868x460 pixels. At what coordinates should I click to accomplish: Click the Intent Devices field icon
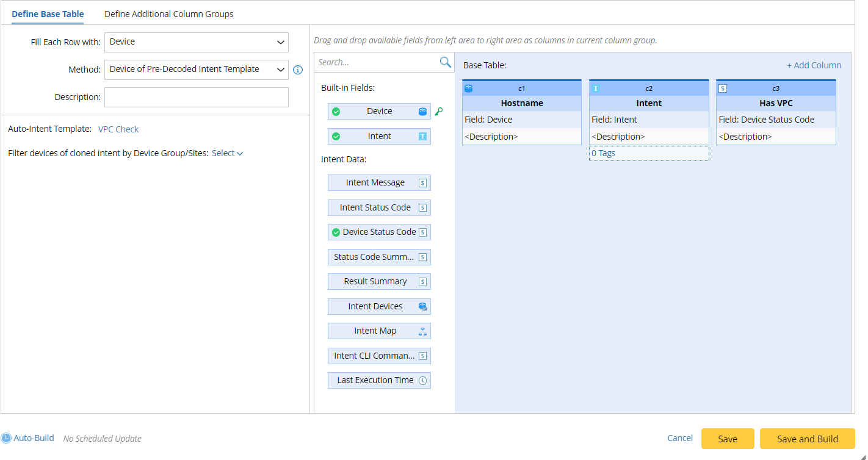[422, 306]
